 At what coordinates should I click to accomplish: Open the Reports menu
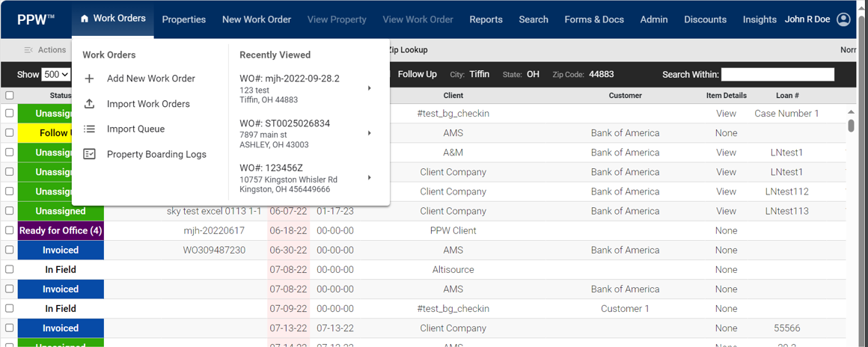(486, 19)
